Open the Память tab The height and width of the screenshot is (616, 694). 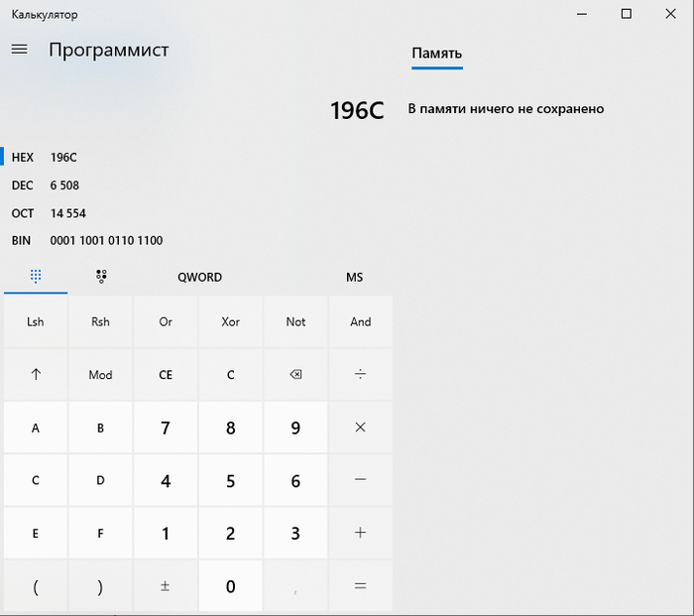437,54
